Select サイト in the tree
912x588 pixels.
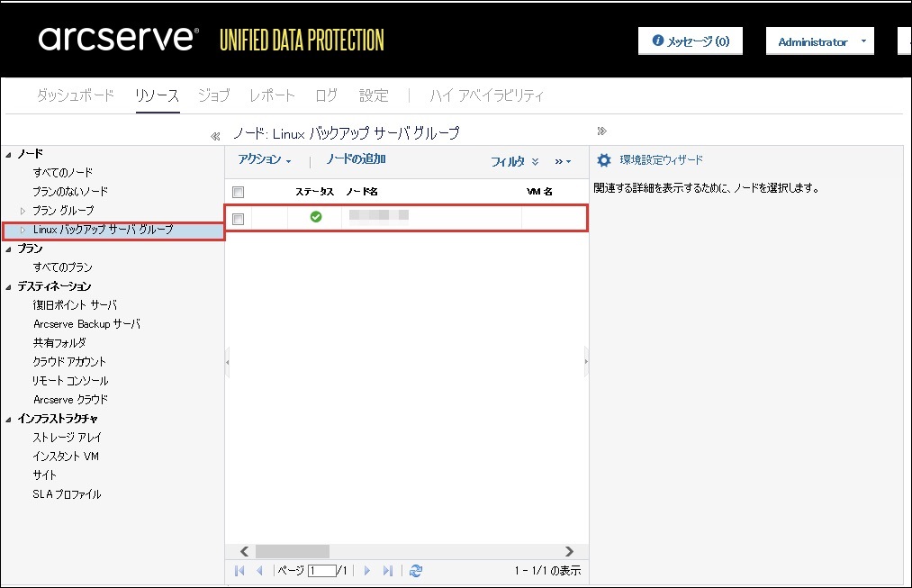45,475
